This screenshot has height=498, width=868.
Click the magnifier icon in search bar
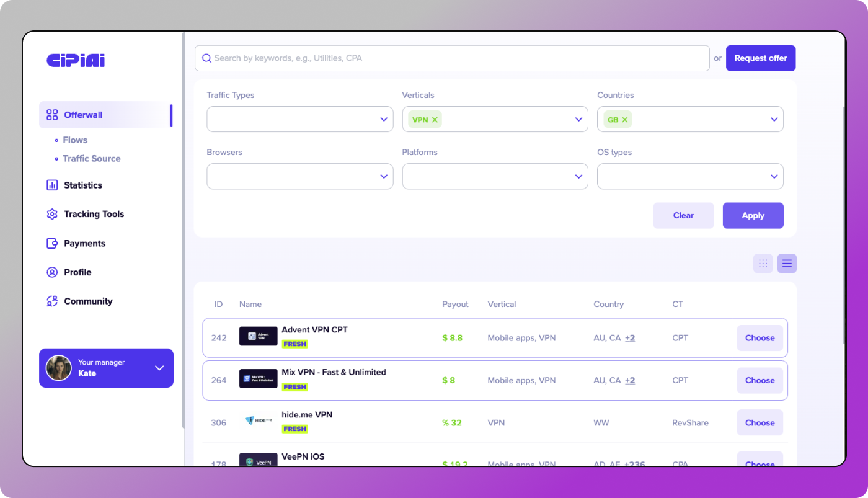[207, 58]
